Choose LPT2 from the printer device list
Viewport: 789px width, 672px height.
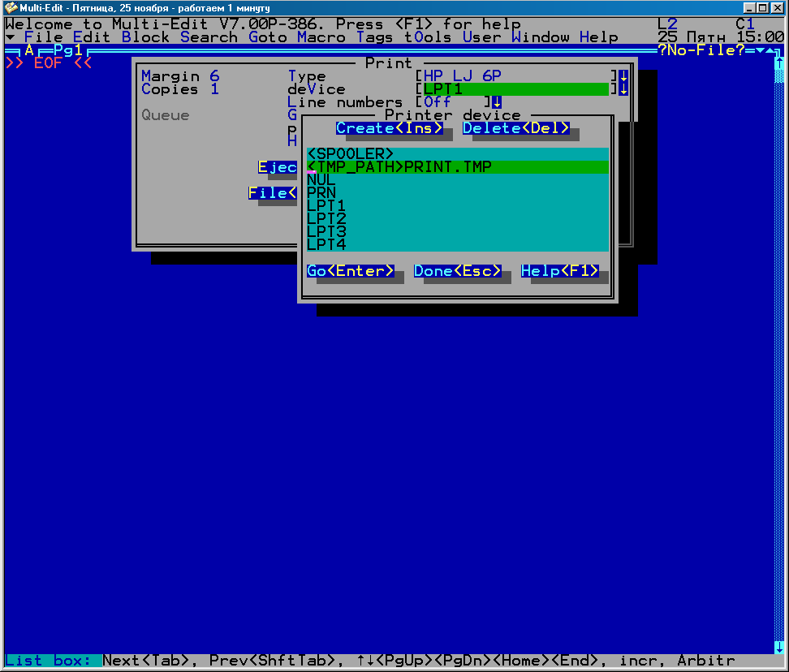(326, 219)
